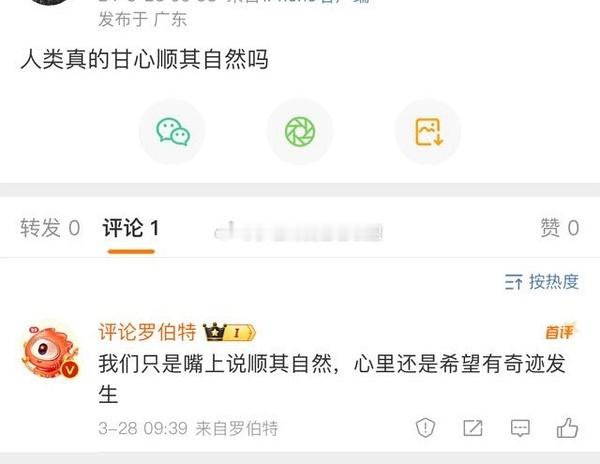Open the crown membership badge
Screen dimensions: 600x464
(x=229, y=332)
